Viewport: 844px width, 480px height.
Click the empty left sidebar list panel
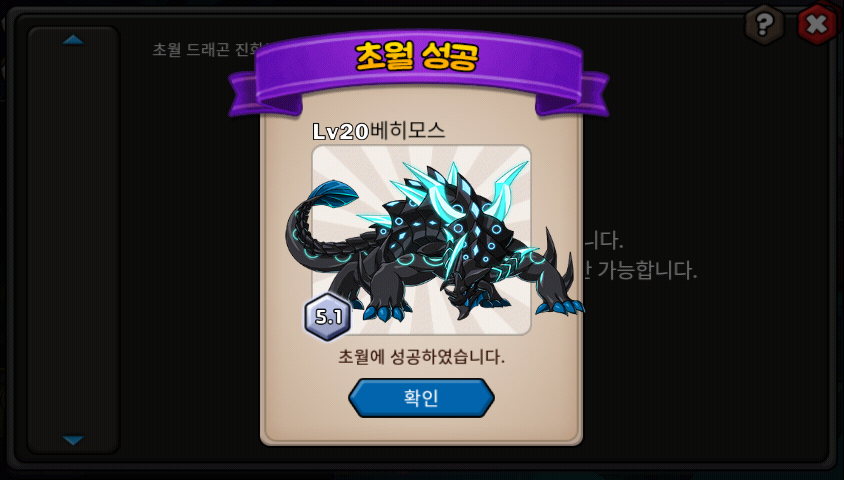click(x=73, y=240)
